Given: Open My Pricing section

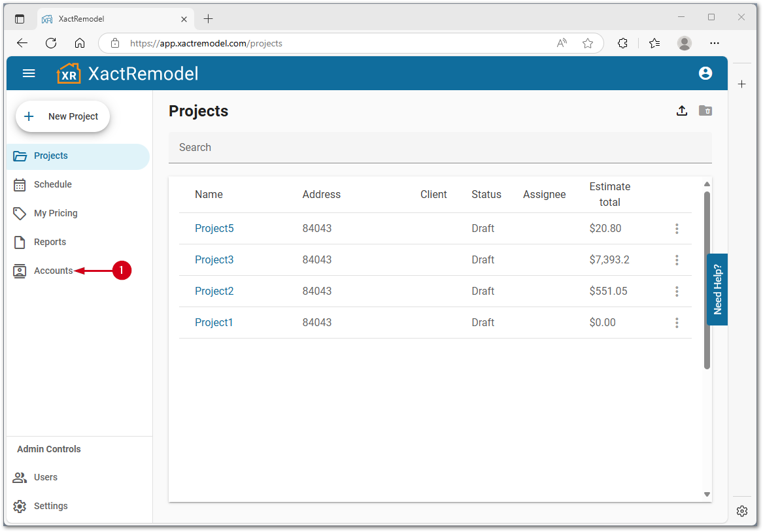Looking at the screenshot, I should 56,214.
